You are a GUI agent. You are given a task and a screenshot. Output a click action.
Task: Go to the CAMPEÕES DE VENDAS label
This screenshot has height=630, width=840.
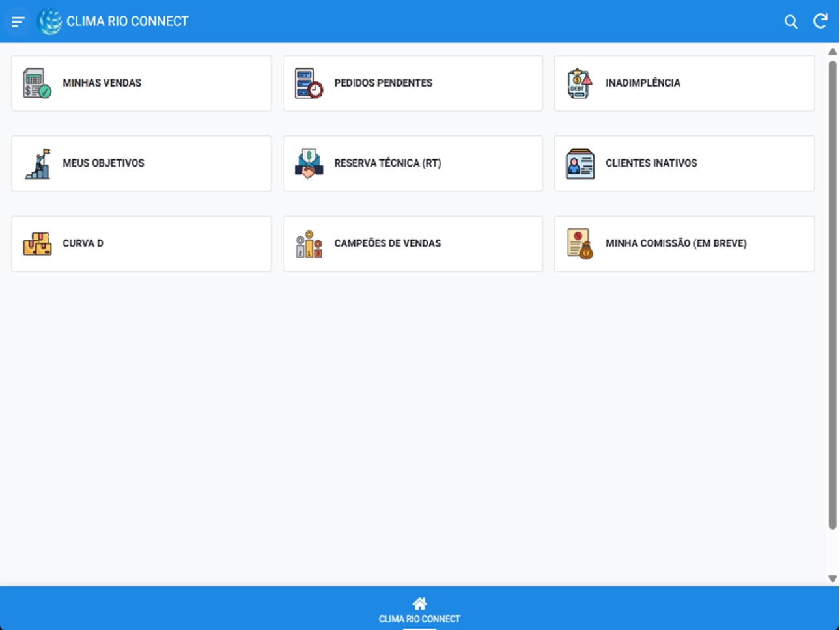pyautogui.click(x=387, y=243)
